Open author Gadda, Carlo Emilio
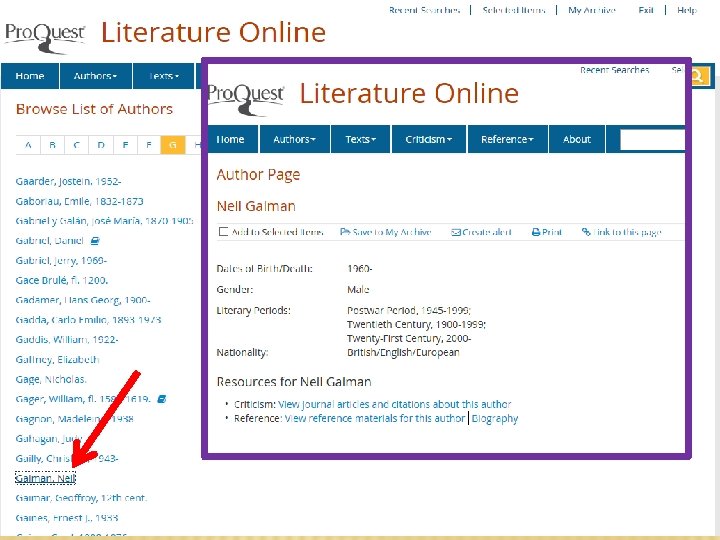Image resolution: width=720 pixels, height=540 pixels. 88,320
